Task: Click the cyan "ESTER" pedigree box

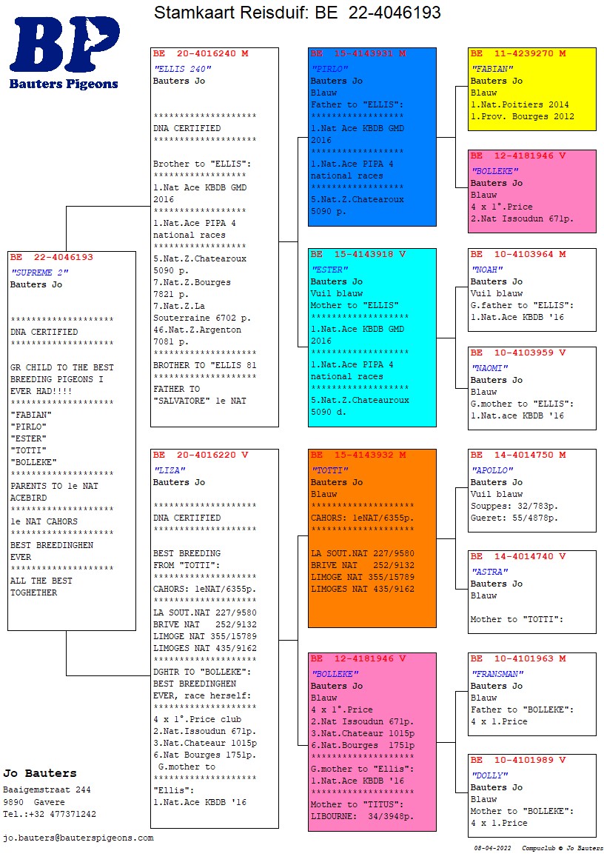Action: pos(372,338)
